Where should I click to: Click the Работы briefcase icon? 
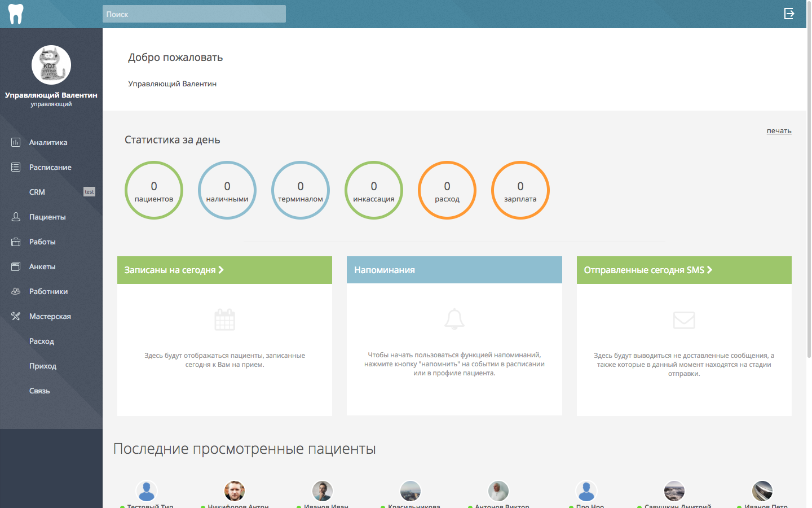pyautogui.click(x=16, y=242)
